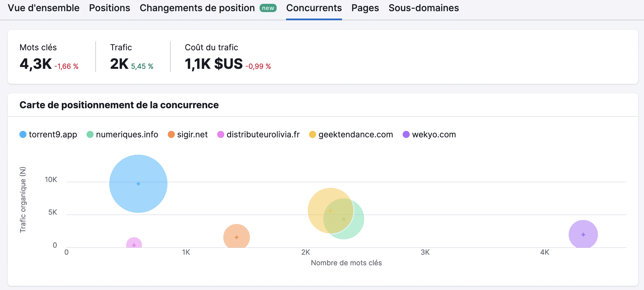The image size is (644, 290).
Task: Click 'Carte de positionnement de la concurrence' heading
Action: pos(119,105)
